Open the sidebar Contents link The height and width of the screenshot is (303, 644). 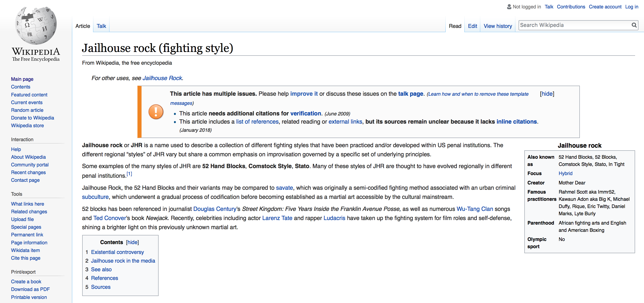click(20, 87)
